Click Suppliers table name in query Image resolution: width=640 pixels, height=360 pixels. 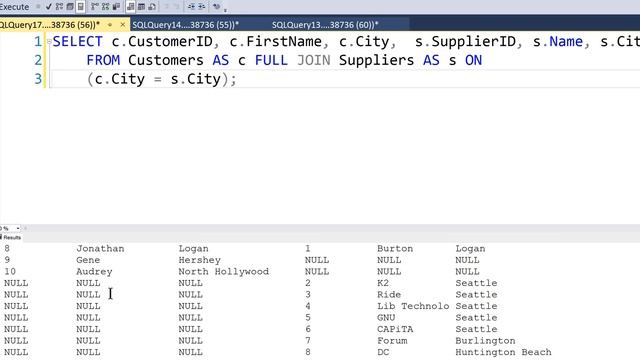(x=376, y=60)
